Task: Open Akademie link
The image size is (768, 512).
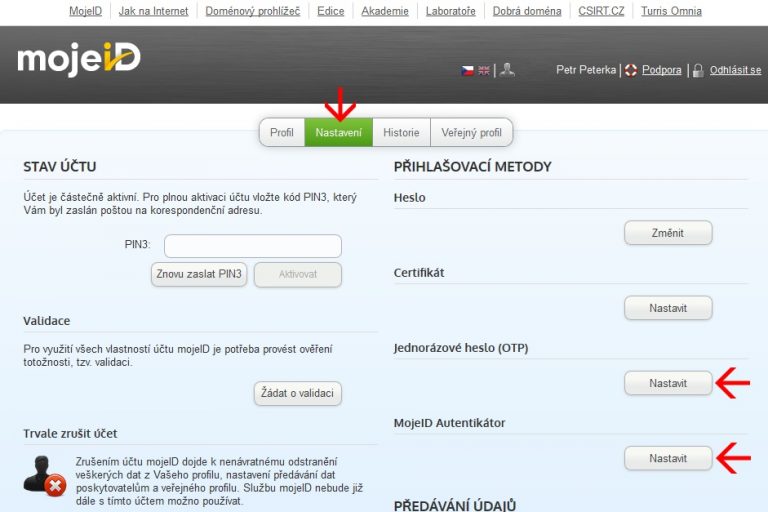Action: [385, 11]
